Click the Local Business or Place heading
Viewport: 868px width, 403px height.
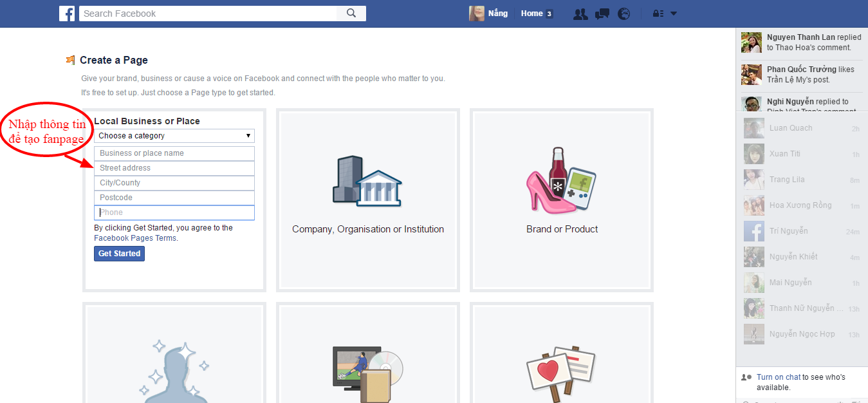(147, 121)
